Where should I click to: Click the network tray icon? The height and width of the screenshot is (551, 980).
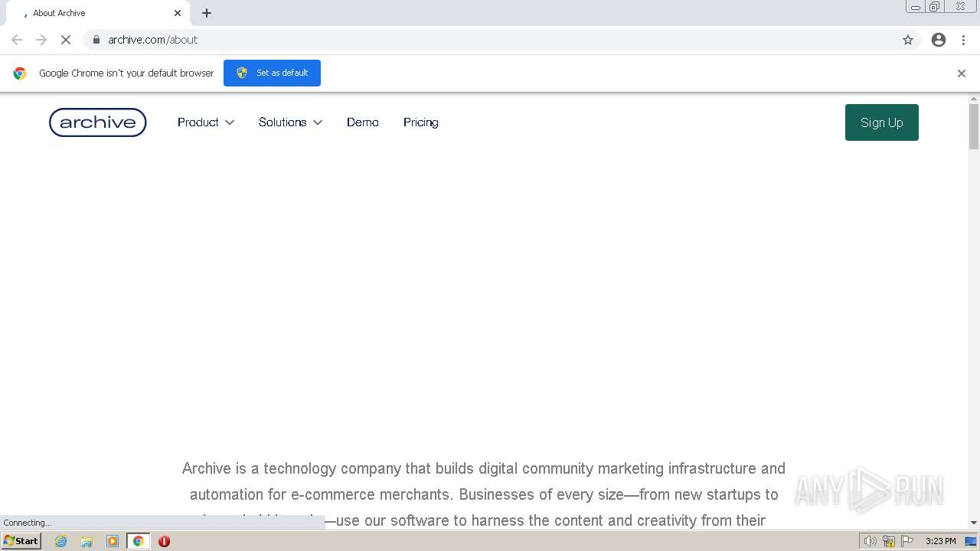[889, 541]
